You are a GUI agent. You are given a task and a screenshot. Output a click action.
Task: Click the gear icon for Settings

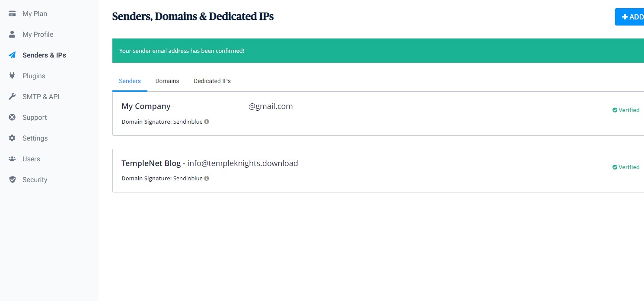point(12,138)
